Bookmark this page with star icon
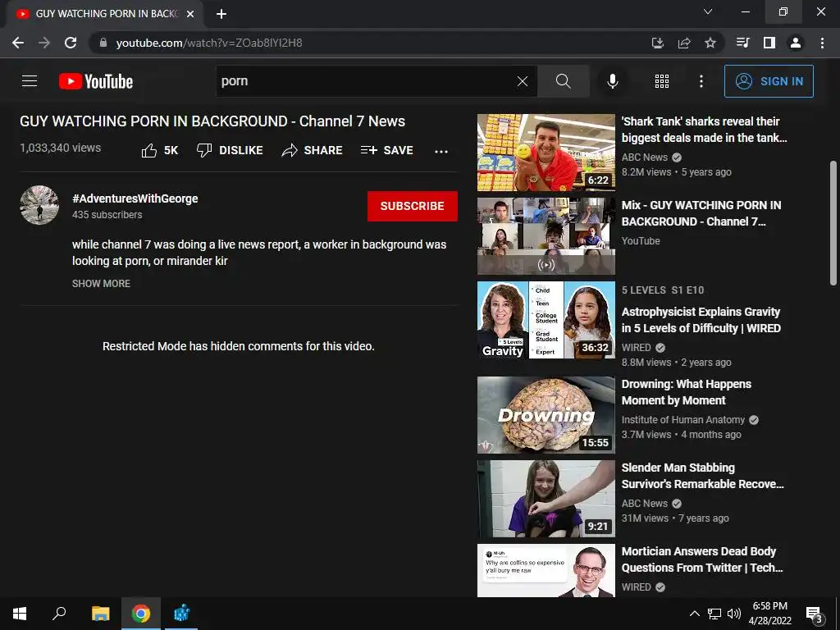 click(x=710, y=43)
